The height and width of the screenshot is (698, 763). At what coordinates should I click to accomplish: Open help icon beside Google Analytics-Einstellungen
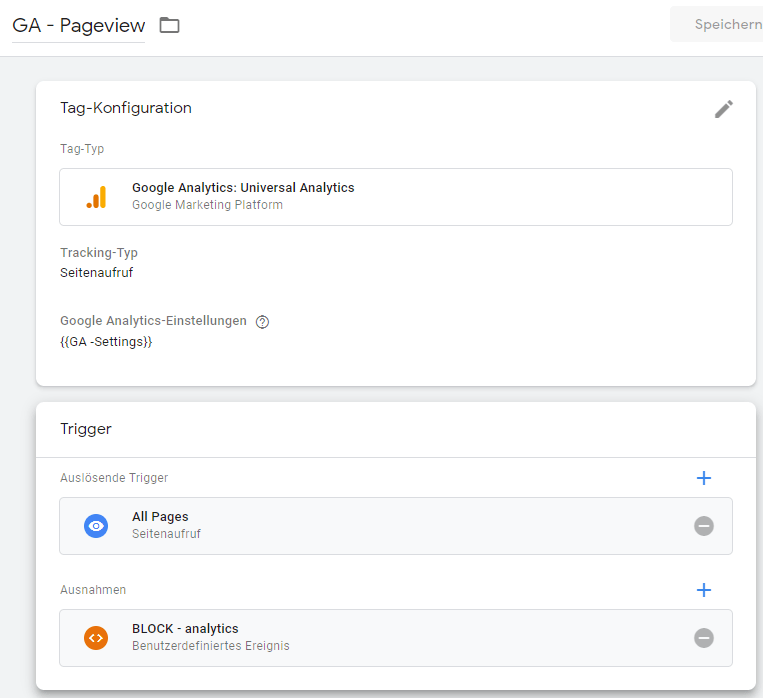(x=262, y=322)
